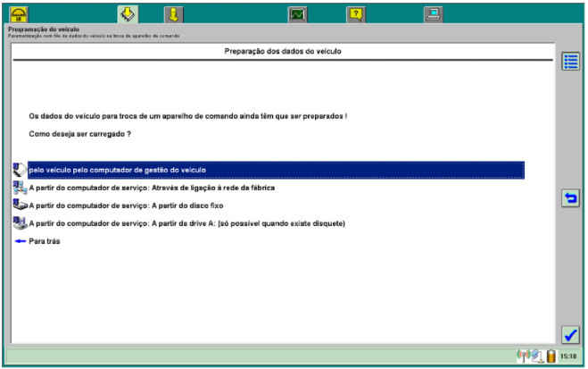
Task: Click the wireless signal icon in status bar
Action: coord(523,356)
